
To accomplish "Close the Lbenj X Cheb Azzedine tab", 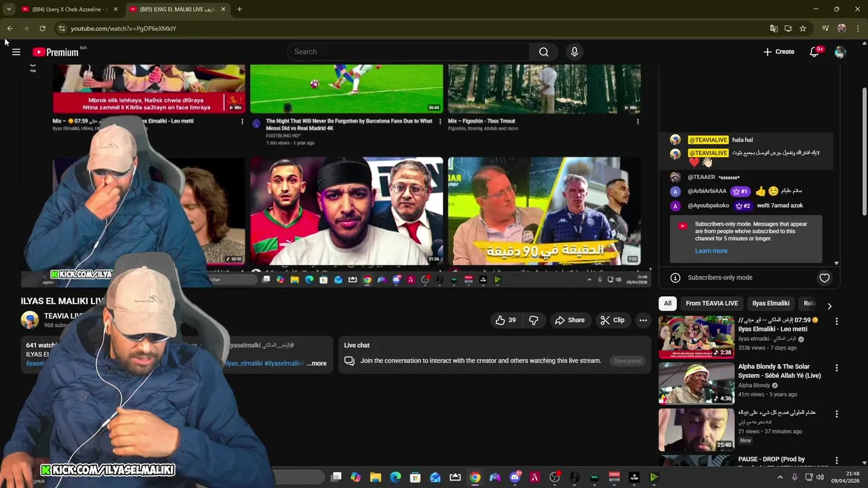I will pos(115,9).
